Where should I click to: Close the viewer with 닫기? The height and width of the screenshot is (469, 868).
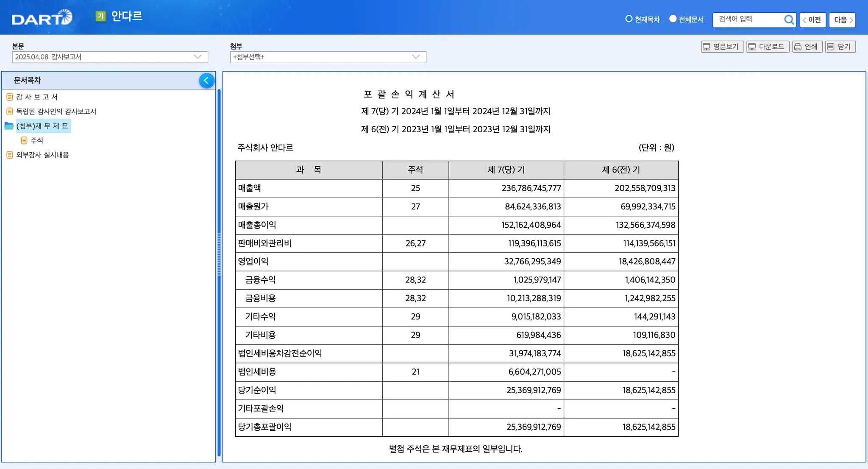coord(840,47)
